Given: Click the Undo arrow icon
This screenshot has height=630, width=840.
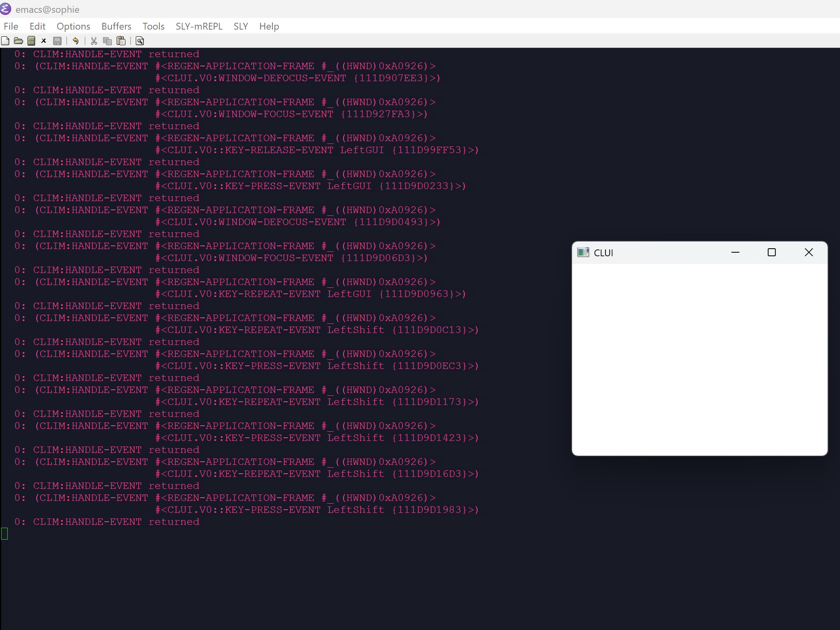Looking at the screenshot, I should pyautogui.click(x=75, y=41).
